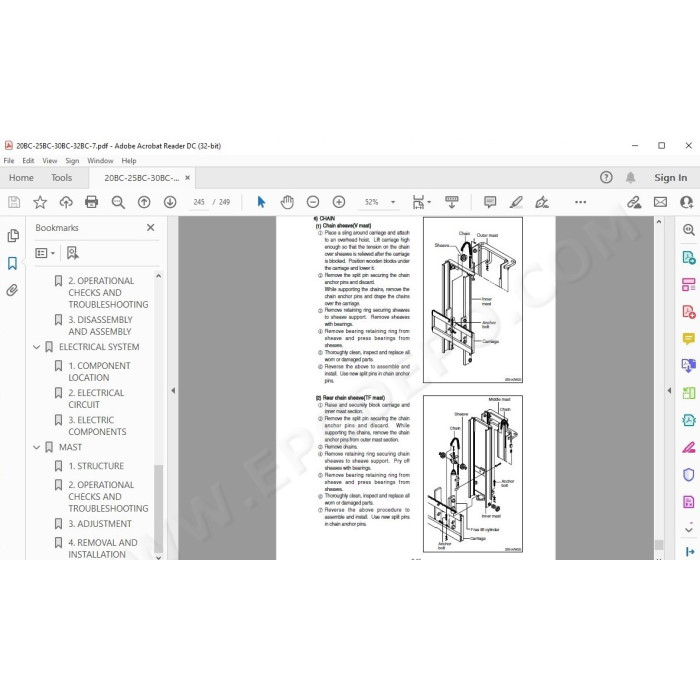
Task: Open the View menu
Action: (50, 161)
